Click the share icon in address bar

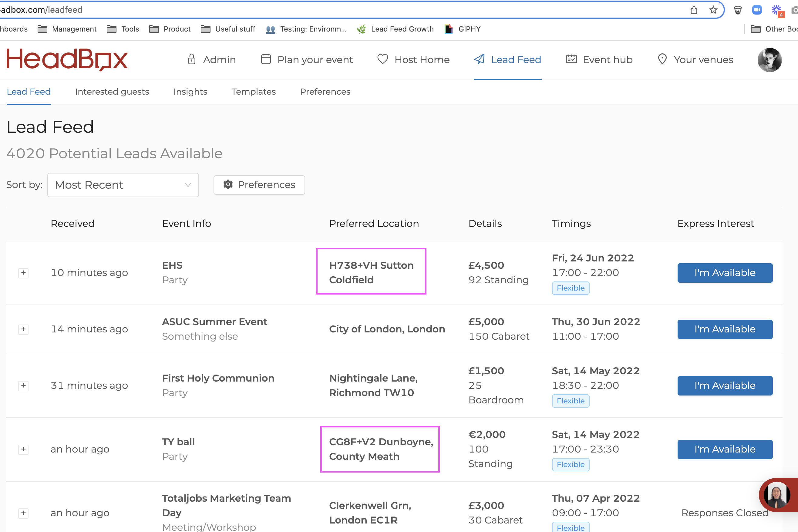(x=693, y=10)
